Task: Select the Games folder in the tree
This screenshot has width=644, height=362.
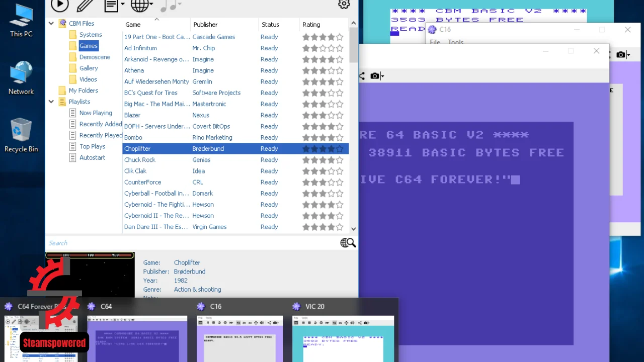Action: point(89,46)
